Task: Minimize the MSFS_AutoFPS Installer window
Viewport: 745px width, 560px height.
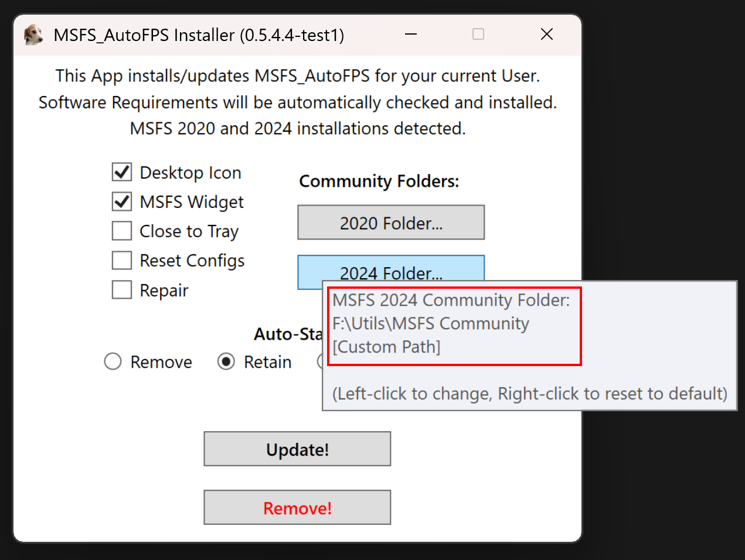Action: tap(411, 35)
